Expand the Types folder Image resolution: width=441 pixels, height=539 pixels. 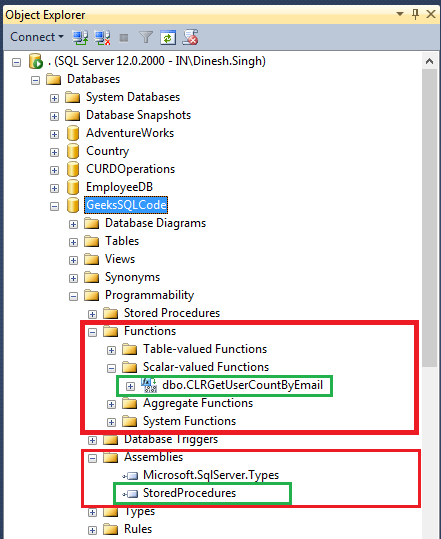(92, 513)
